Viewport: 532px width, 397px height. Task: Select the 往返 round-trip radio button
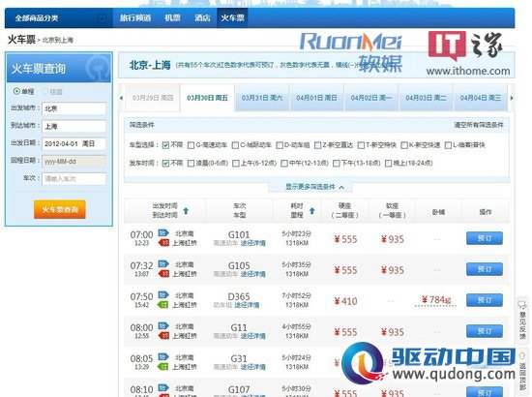tap(45, 91)
